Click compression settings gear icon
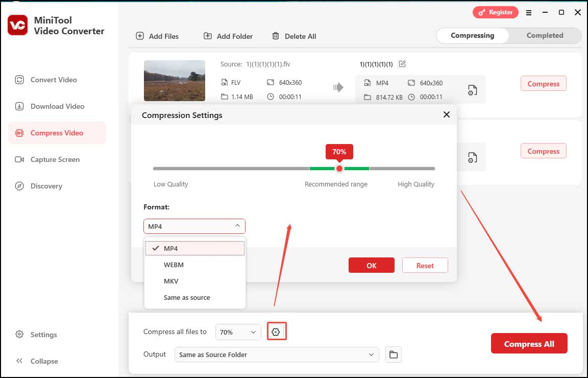Image resolution: width=588 pixels, height=378 pixels. [x=276, y=332]
